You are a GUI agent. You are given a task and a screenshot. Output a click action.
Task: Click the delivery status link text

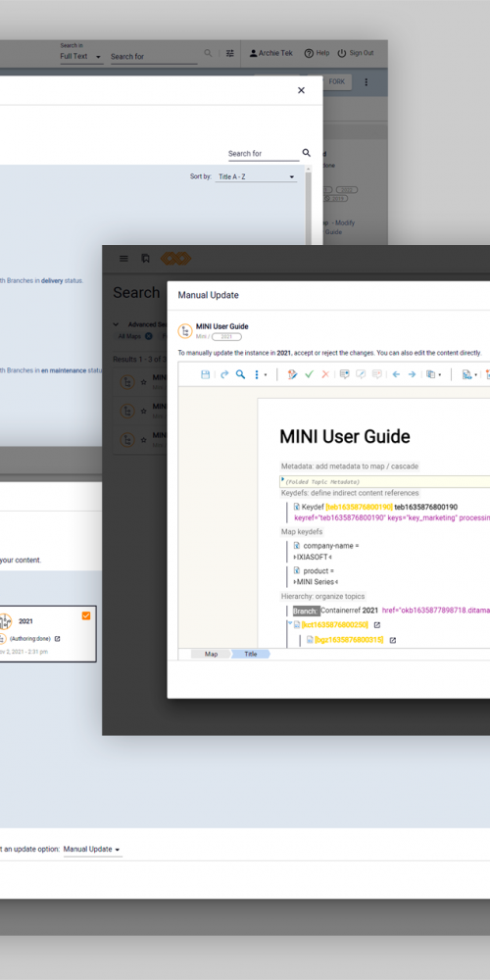[52, 280]
